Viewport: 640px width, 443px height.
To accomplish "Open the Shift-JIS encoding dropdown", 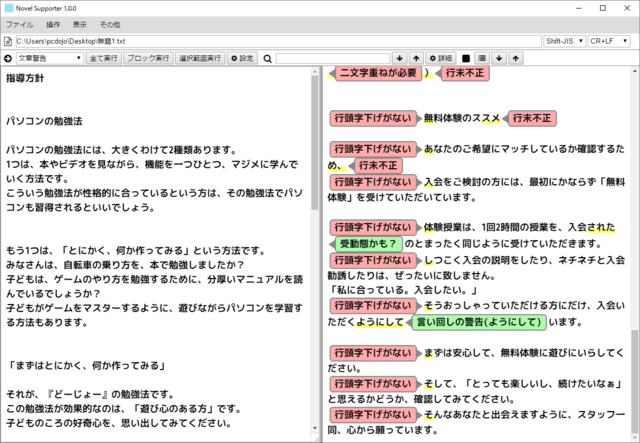I will coord(562,42).
